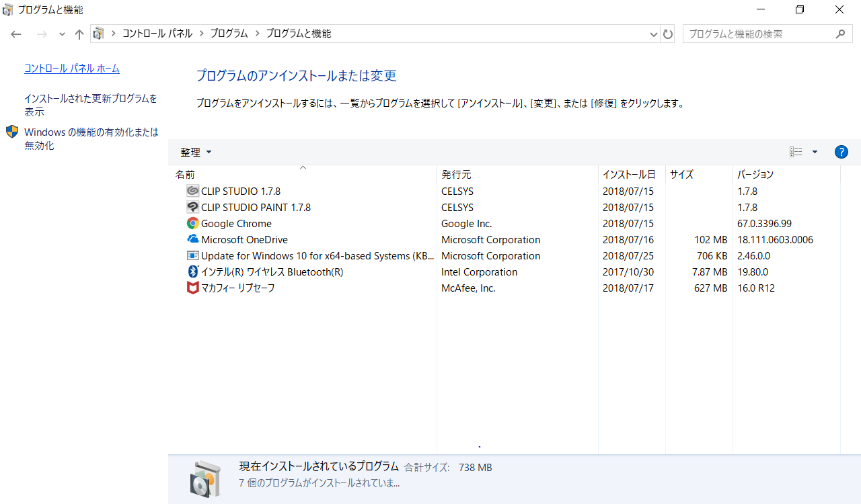Open recent locations dropdown arrow
The width and height of the screenshot is (861, 504).
62,34
